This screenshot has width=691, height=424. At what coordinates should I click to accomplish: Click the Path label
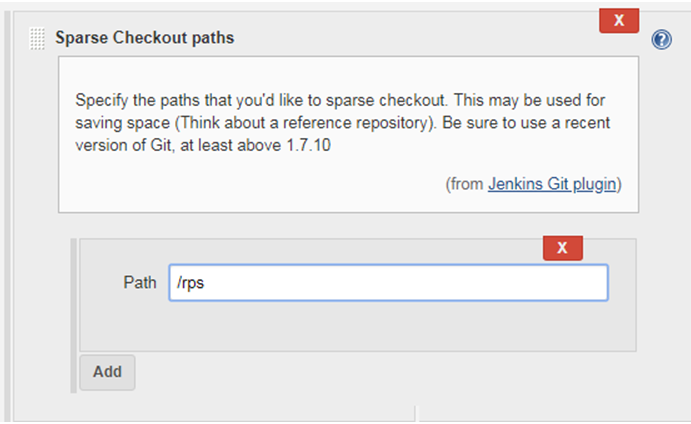click(140, 283)
